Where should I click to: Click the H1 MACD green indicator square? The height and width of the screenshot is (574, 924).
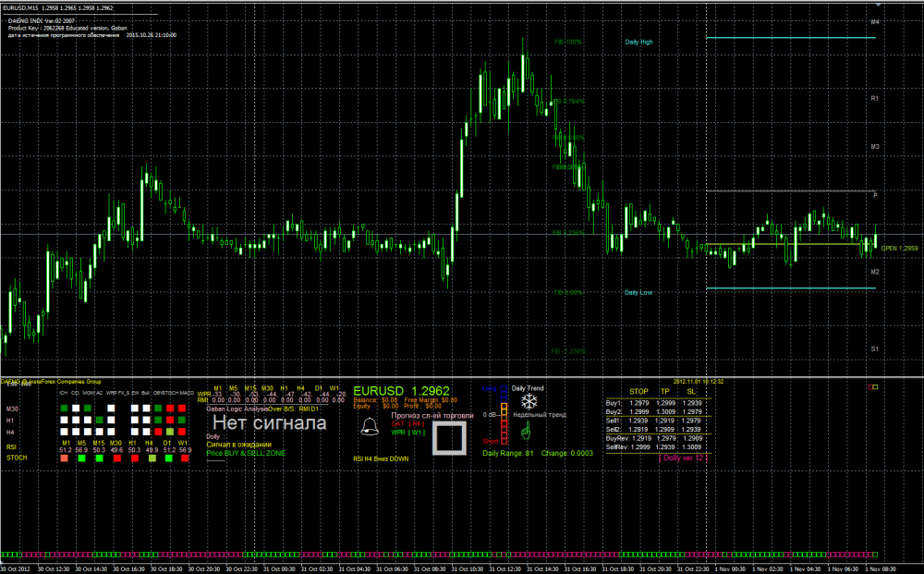point(182,421)
